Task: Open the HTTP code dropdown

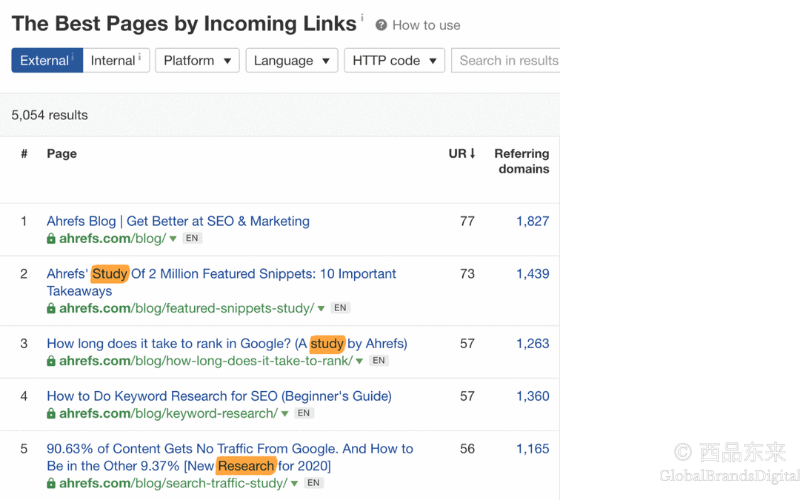Action: coord(394,60)
